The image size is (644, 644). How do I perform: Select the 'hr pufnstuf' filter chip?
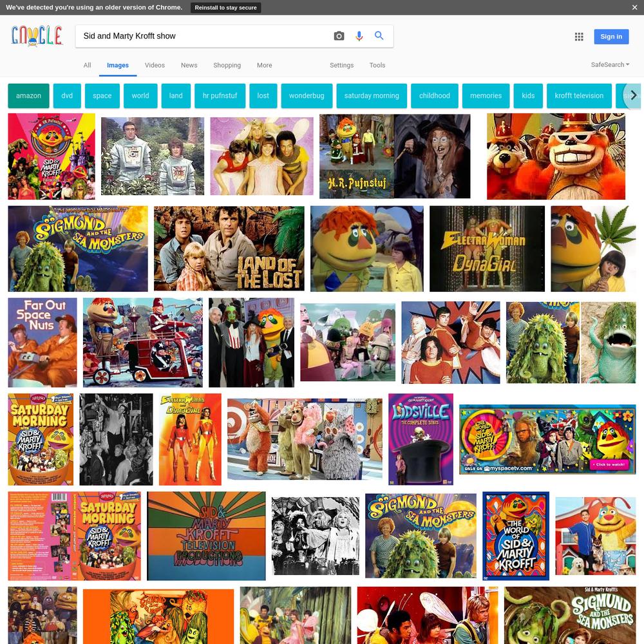click(x=220, y=96)
